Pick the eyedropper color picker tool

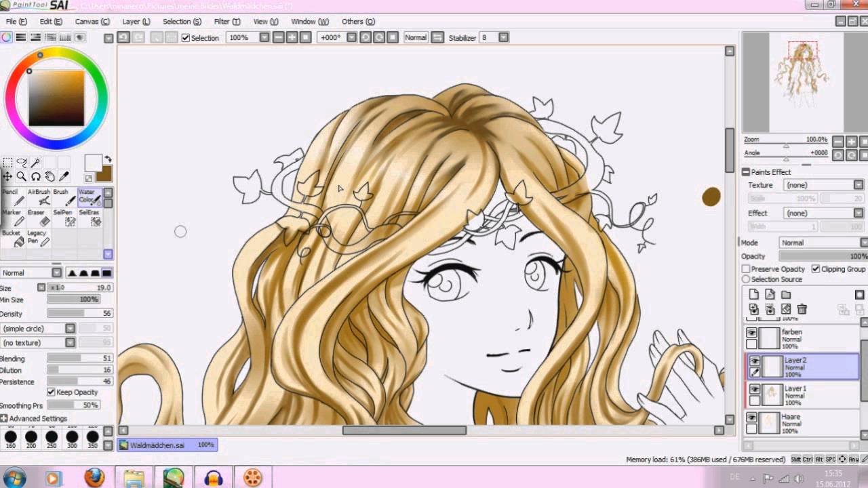(64, 176)
